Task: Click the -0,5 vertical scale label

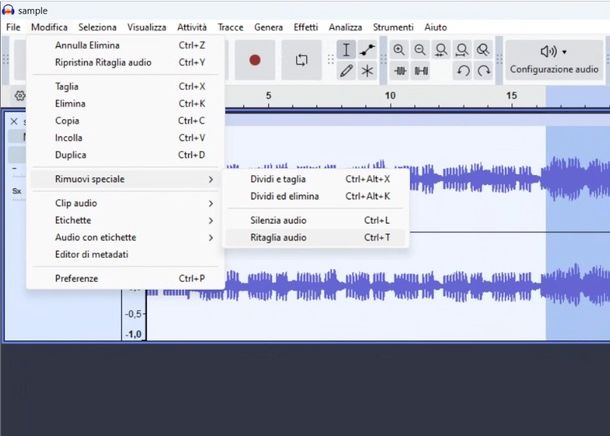Action: point(133,314)
